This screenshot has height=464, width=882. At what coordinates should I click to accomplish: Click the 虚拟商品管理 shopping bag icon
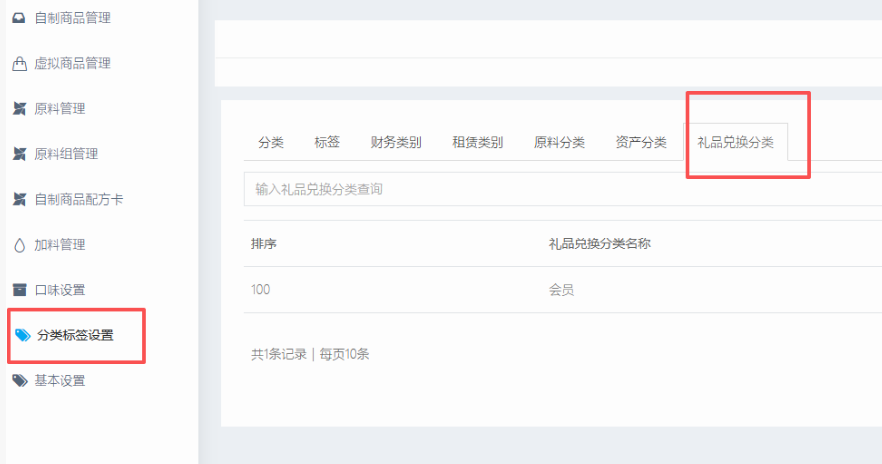tap(19, 64)
